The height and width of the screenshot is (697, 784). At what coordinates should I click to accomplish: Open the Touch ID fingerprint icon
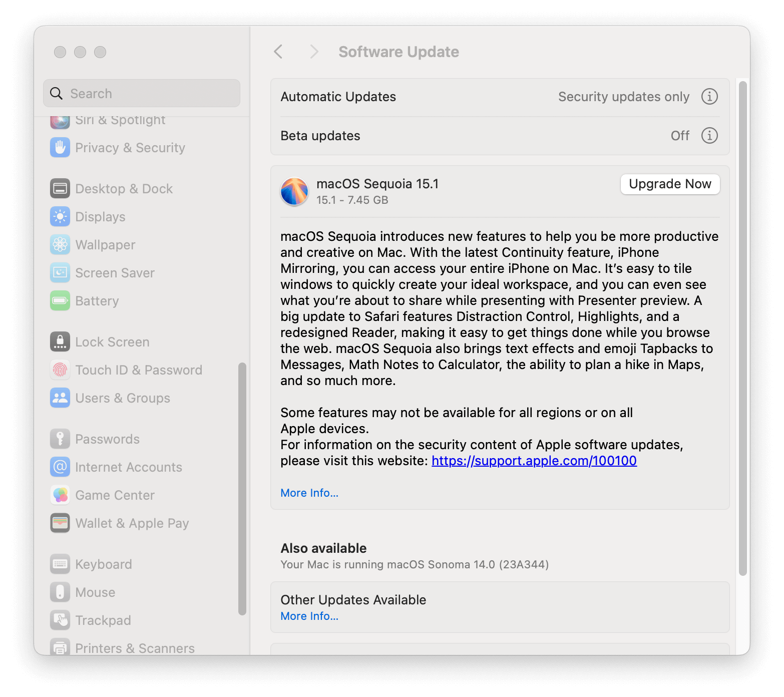pyautogui.click(x=60, y=370)
